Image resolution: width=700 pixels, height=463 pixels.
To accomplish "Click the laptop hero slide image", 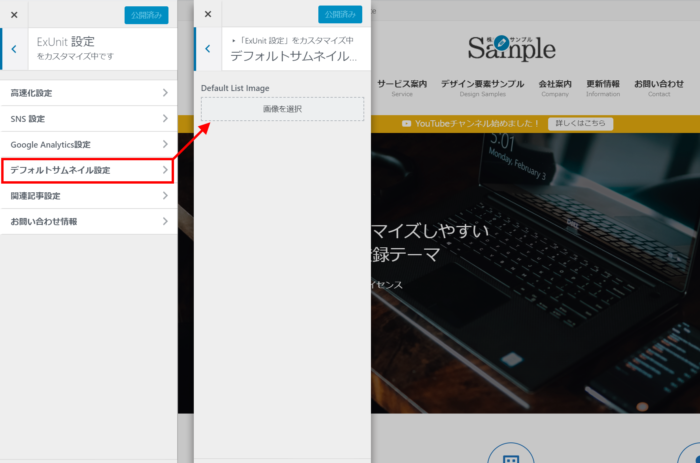I will pos(535,273).
